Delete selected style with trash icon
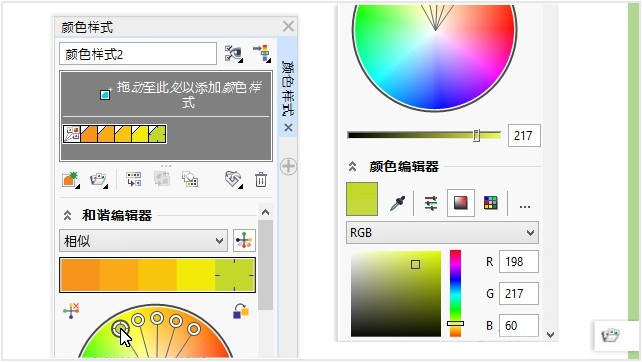The width and height of the screenshot is (642, 362). pyautogui.click(x=261, y=179)
